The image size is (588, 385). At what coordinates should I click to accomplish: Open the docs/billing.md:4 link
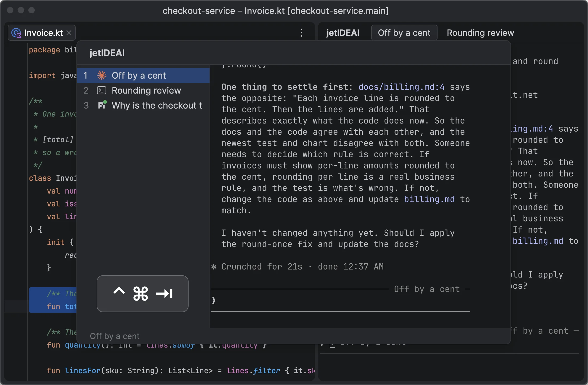tap(401, 87)
